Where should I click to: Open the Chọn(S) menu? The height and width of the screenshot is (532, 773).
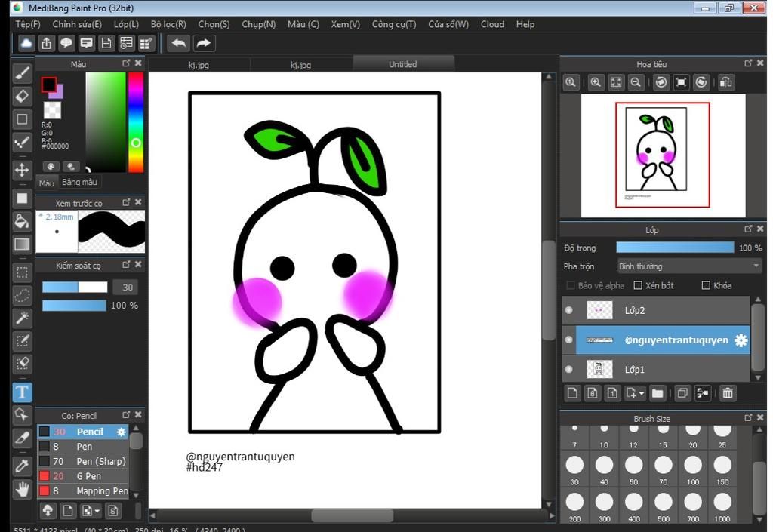tap(214, 24)
